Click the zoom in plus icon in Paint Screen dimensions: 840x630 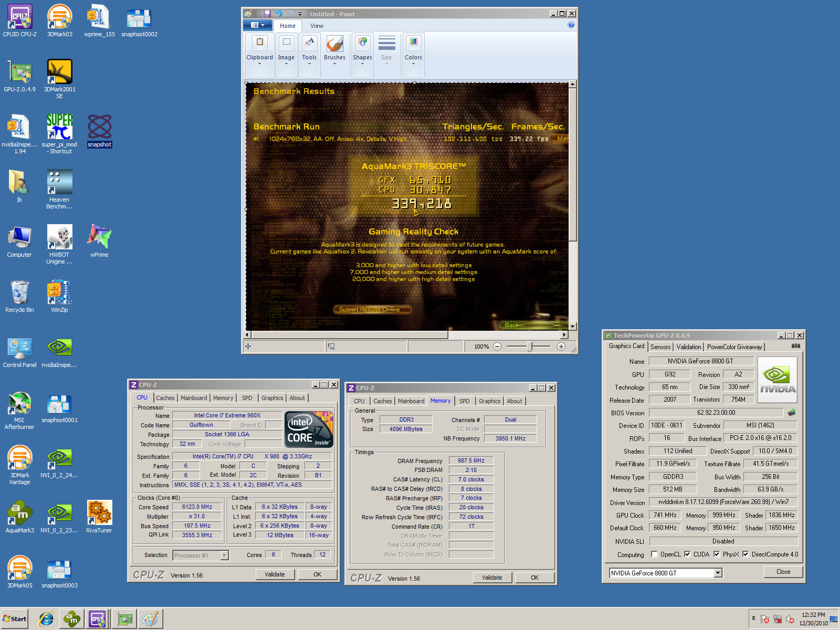(561, 346)
